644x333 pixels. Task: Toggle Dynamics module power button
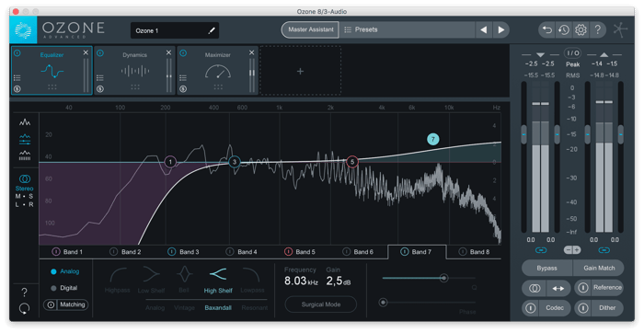point(99,53)
